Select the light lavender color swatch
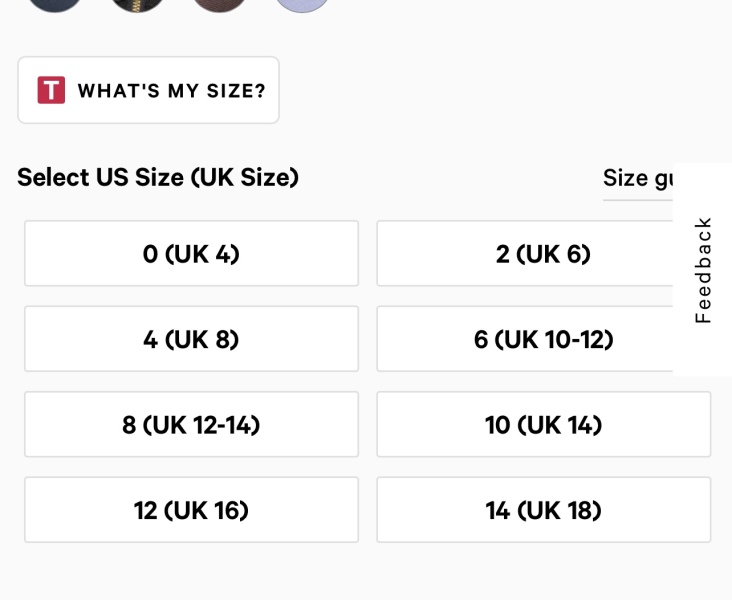 (302, 3)
